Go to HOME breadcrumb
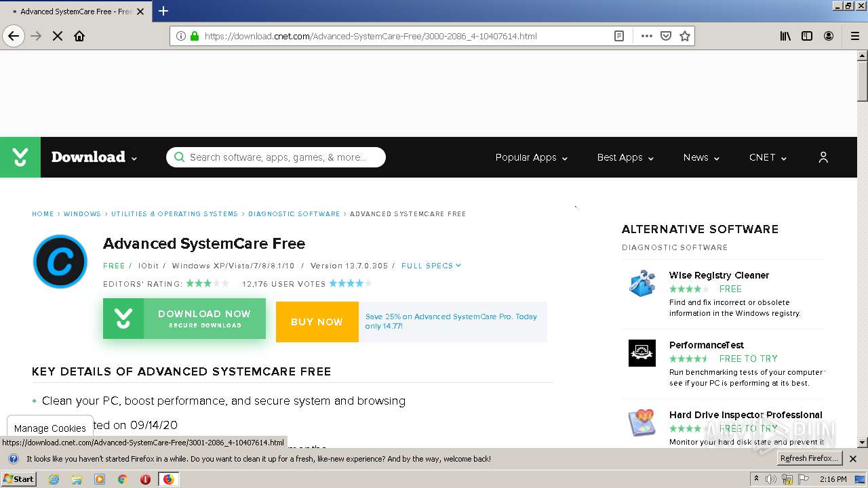The height and width of the screenshot is (488, 868). (43, 213)
